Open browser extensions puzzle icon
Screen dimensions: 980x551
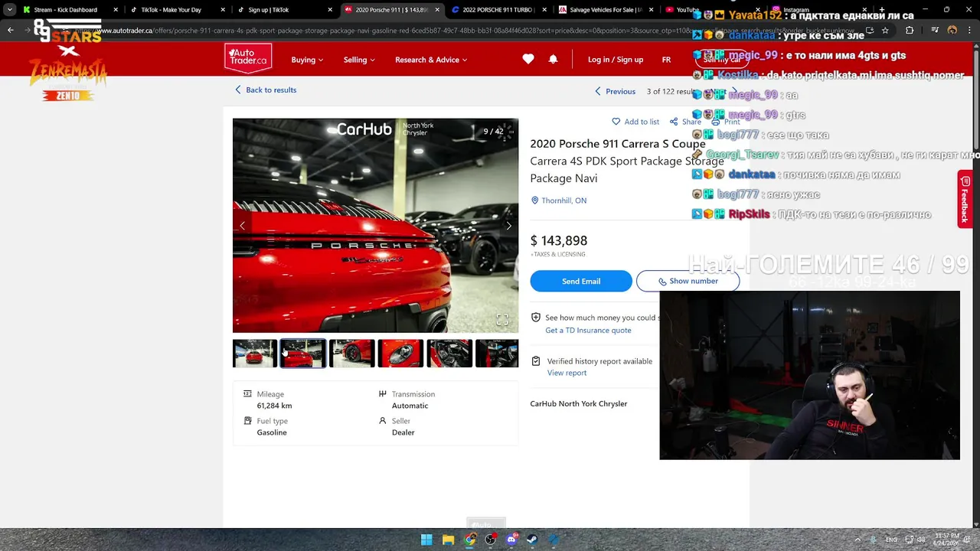pos(910,31)
